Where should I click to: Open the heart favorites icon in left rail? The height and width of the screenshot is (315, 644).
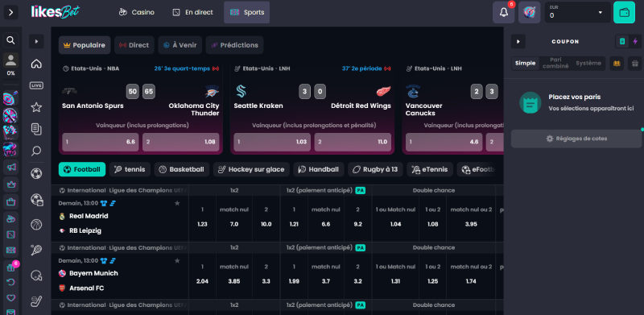pos(10,298)
